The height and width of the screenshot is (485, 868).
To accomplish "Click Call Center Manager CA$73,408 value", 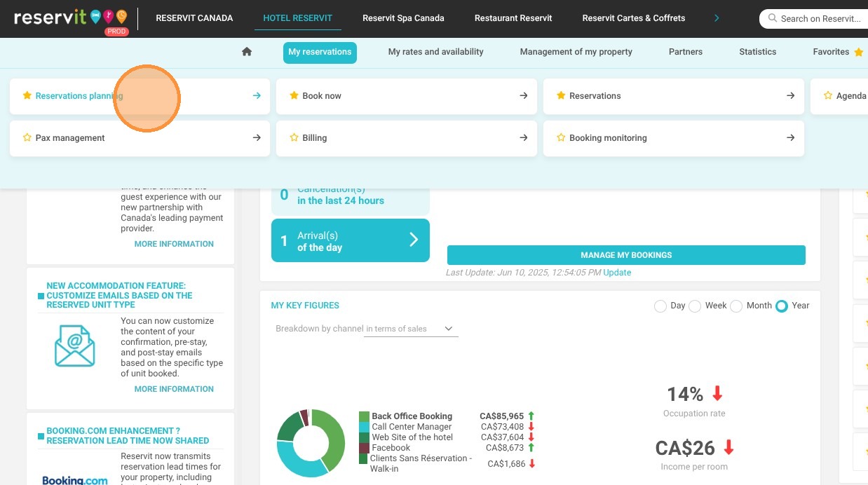I will point(502,427).
